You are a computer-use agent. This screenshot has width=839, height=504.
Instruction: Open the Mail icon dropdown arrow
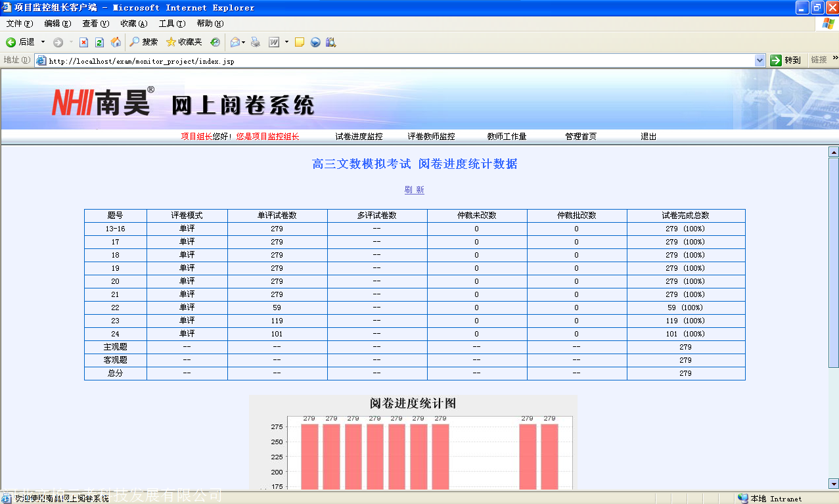[242, 41]
